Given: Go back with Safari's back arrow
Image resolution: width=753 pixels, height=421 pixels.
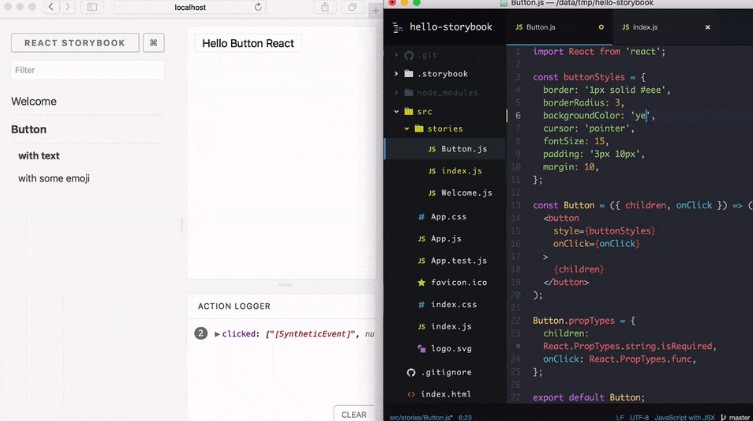Looking at the screenshot, I should pyautogui.click(x=46, y=7).
